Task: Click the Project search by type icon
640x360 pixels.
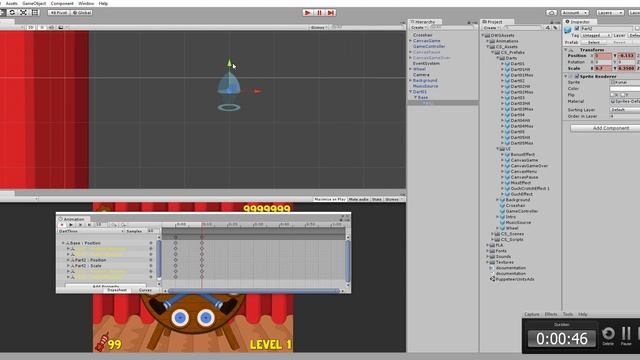Action: click(547, 28)
